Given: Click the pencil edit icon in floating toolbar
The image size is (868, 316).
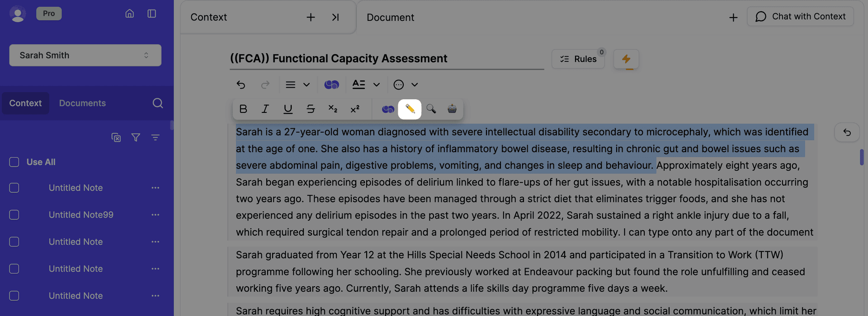Looking at the screenshot, I should coord(410,109).
